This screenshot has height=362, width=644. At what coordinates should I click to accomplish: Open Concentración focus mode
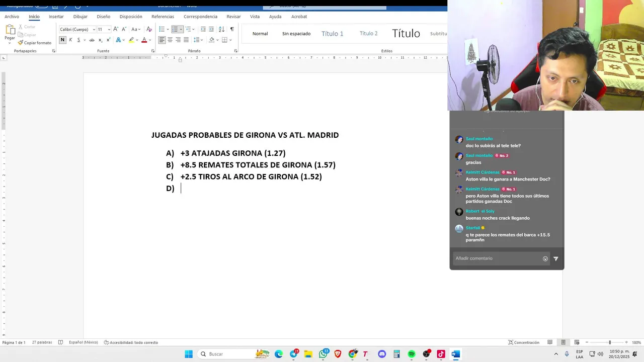coord(524,342)
